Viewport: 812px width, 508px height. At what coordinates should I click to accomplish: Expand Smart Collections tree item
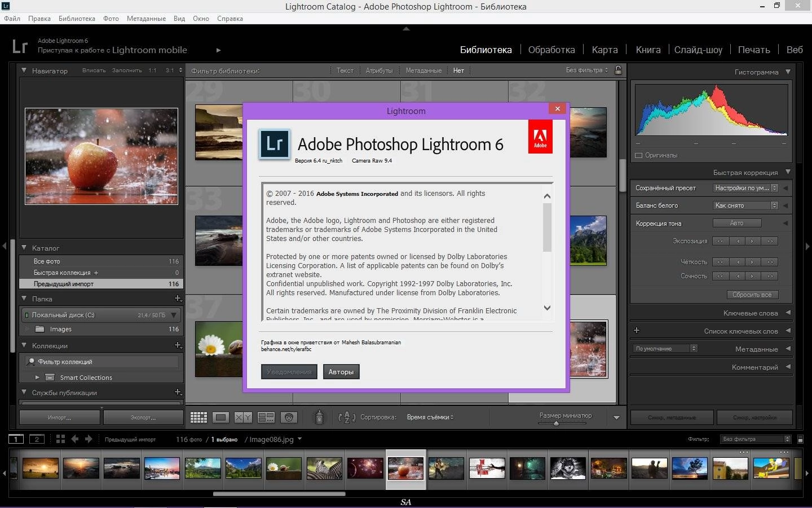[37, 377]
